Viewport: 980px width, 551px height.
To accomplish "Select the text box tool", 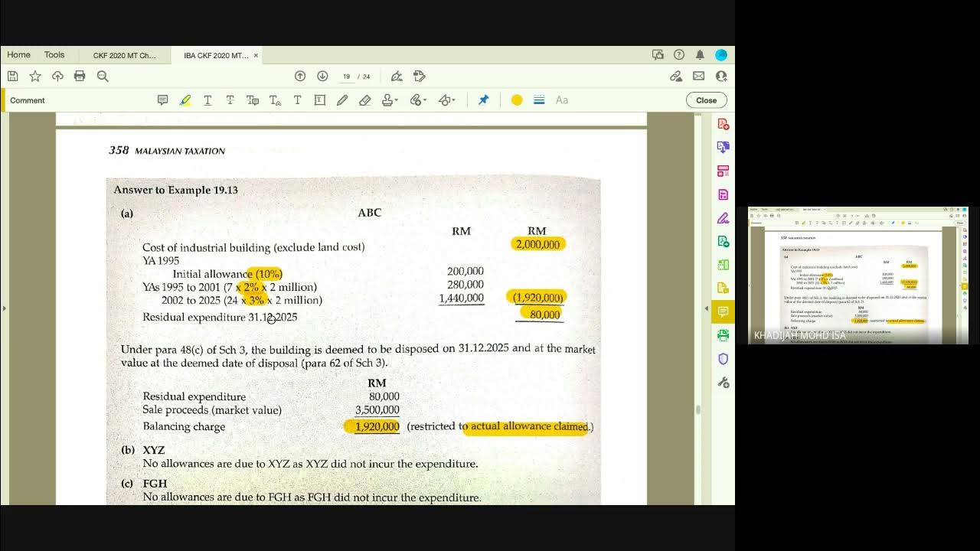I will pos(320,100).
